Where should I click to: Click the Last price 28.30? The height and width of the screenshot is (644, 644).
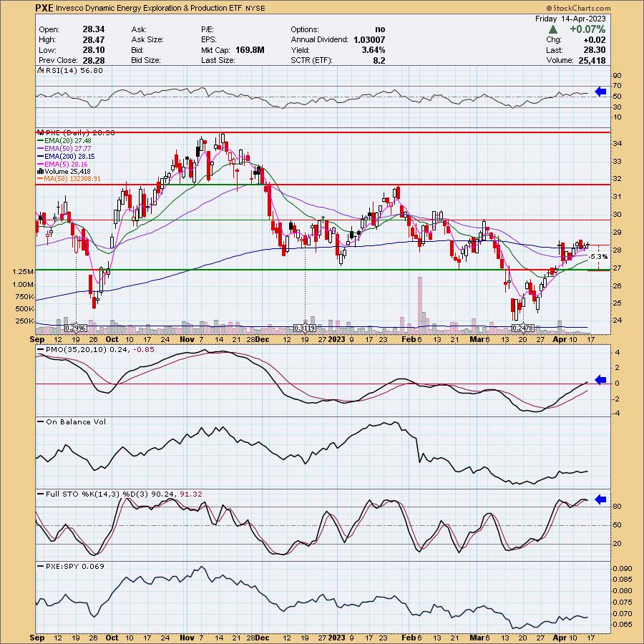[x=595, y=50]
